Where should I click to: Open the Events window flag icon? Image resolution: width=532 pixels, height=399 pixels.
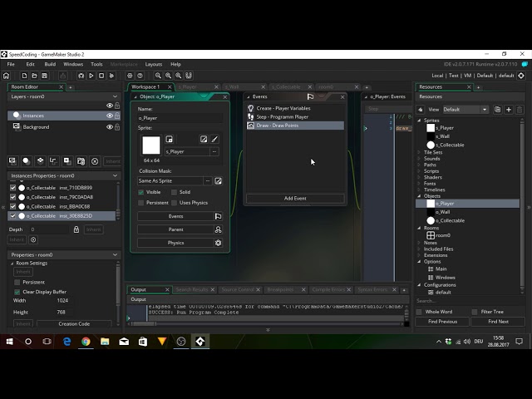coord(218,216)
